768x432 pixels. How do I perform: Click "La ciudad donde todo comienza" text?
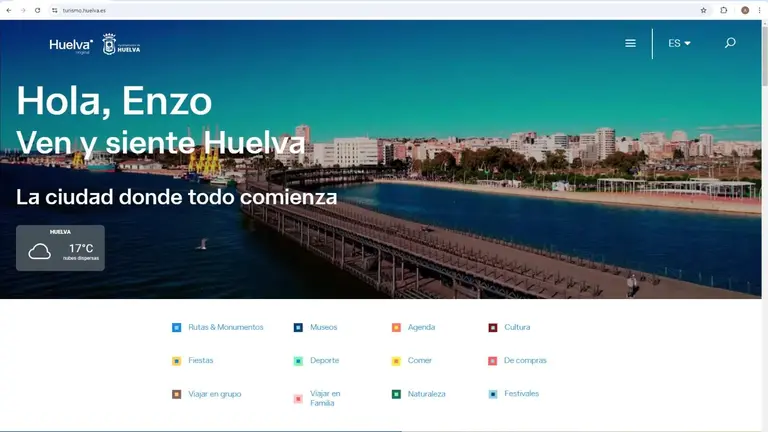pyautogui.click(x=177, y=197)
